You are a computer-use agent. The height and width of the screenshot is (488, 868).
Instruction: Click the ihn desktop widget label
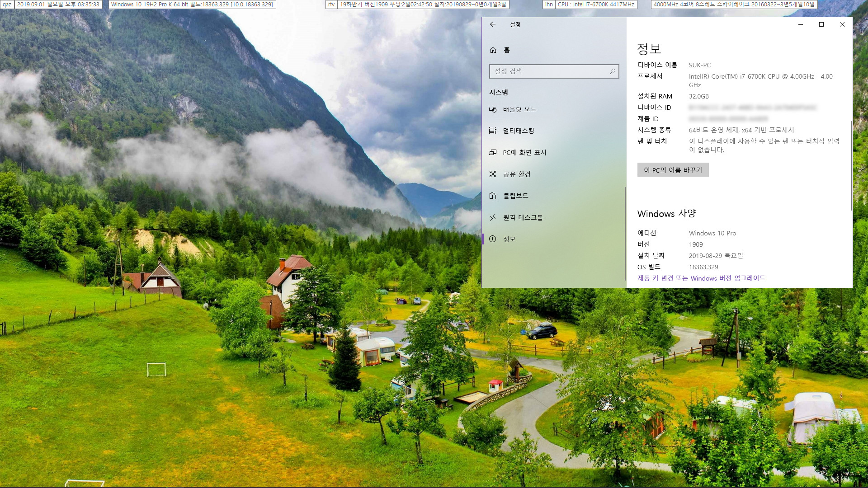(x=549, y=5)
